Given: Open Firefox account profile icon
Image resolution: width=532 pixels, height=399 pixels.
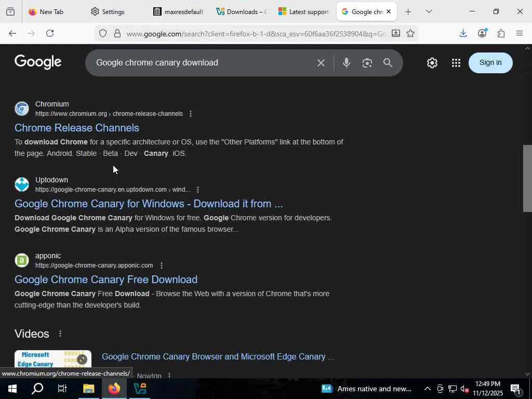Looking at the screenshot, I should coord(482,33).
